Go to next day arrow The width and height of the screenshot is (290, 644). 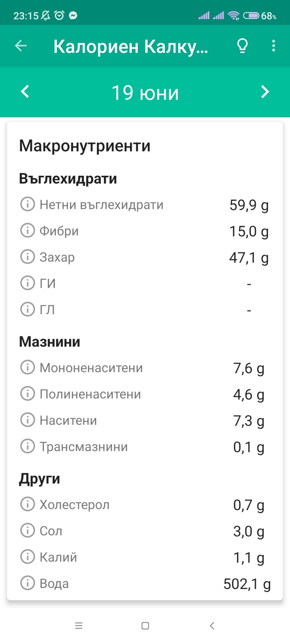point(265,92)
